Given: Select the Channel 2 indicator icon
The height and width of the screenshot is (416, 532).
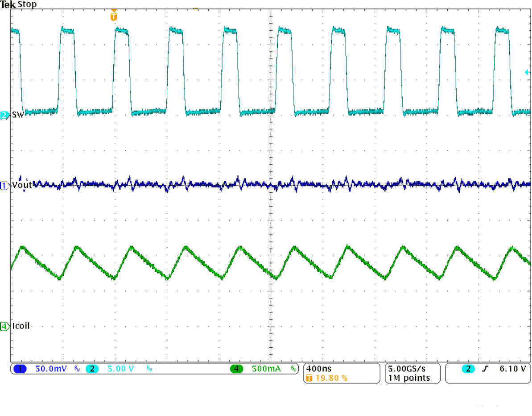Looking at the screenshot, I should click(x=91, y=369).
